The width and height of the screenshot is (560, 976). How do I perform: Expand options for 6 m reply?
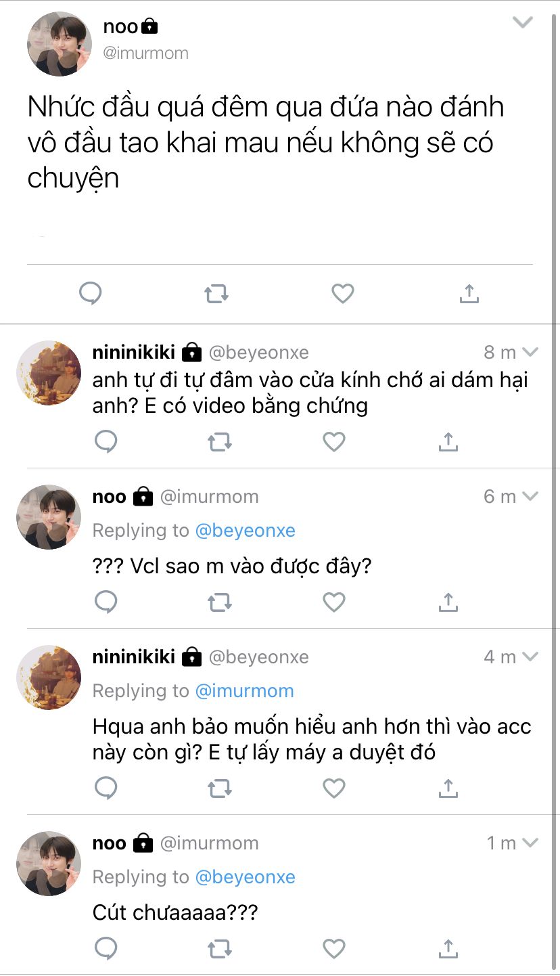(x=530, y=496)
